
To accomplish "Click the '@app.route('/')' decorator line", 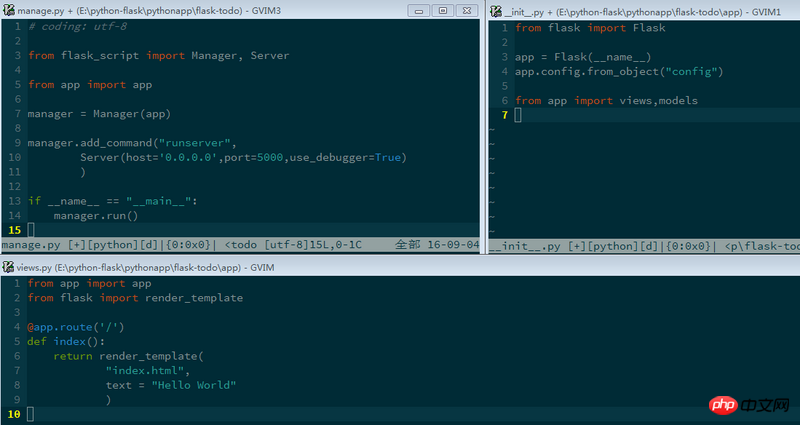I will (76, 327).
